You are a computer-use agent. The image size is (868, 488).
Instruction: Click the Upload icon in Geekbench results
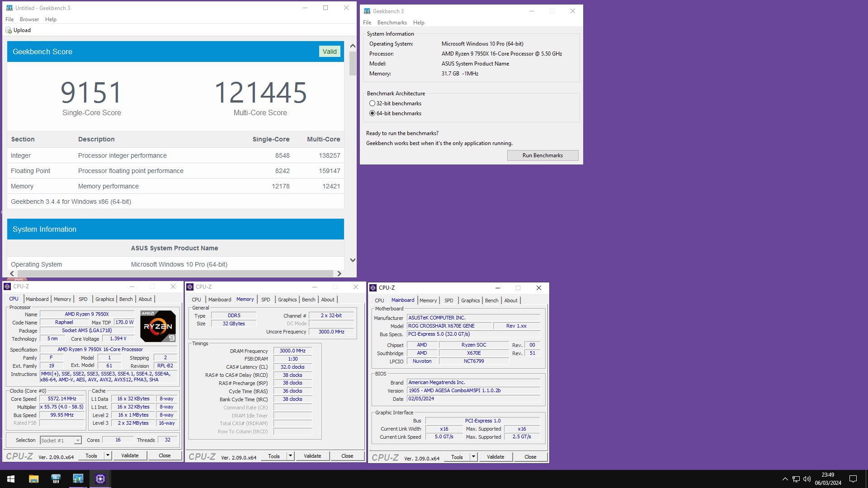coord(9,30)
